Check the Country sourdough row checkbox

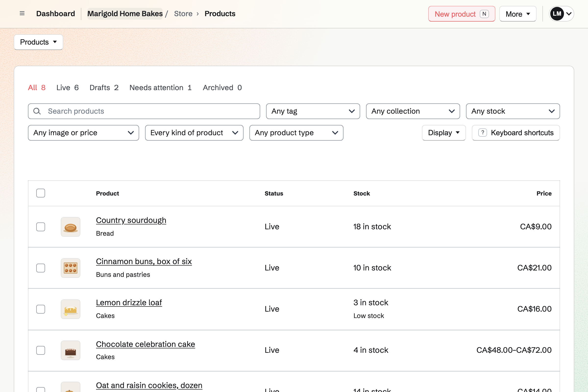pyautogui.click(x=40, y=227)
